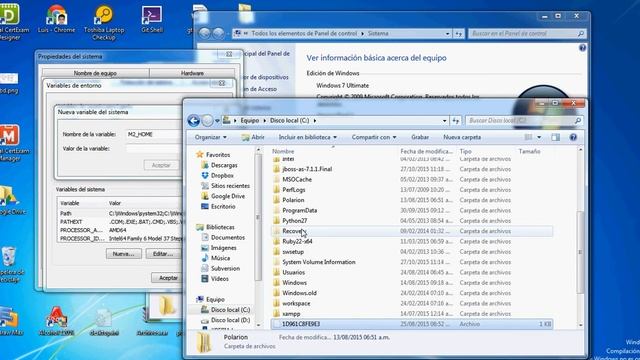This screenshot has height=360, width=640.
Task: Click Grabar in the Explorer toolbar
Action: 420,137
